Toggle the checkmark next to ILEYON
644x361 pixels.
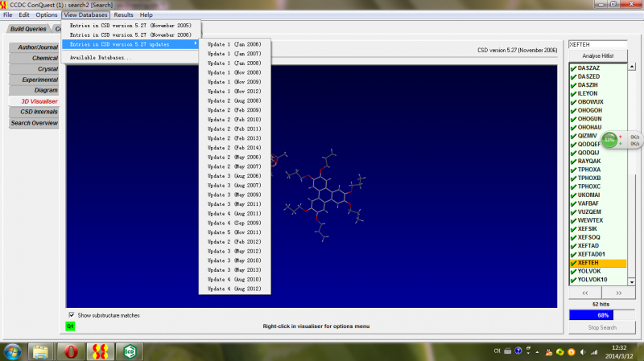coord(574,93)
